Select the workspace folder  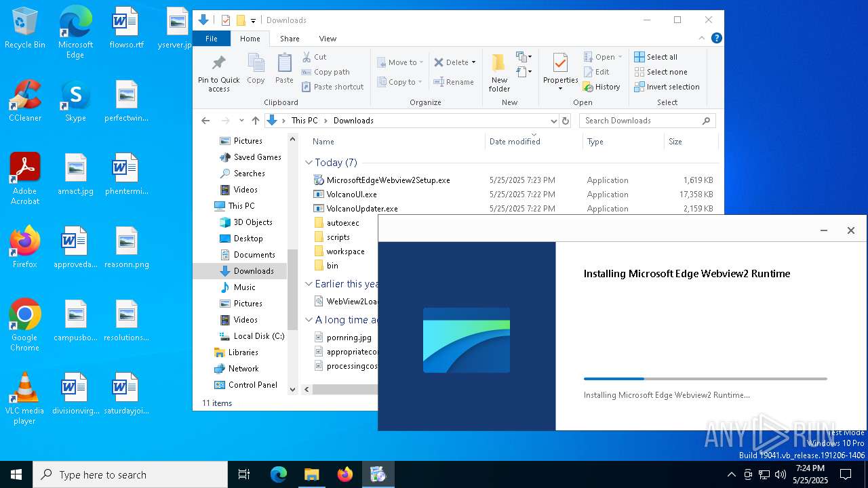(x=345, y=251)
